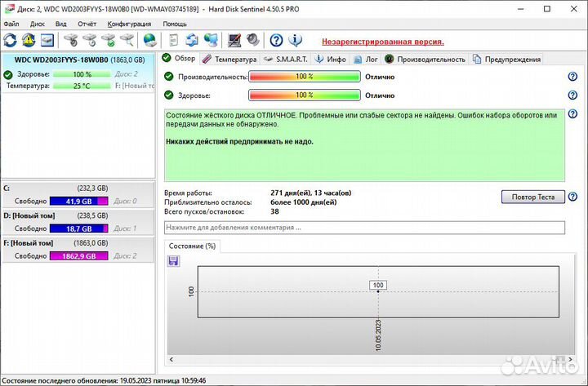
Task: Select the Состояние (%) graph tab
Action: 192,246
